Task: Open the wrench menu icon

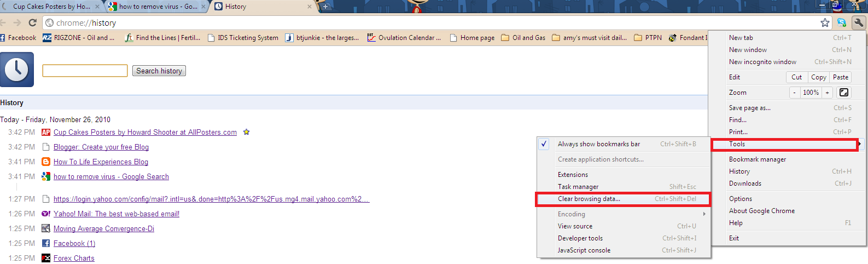Action: pos(858,22)
